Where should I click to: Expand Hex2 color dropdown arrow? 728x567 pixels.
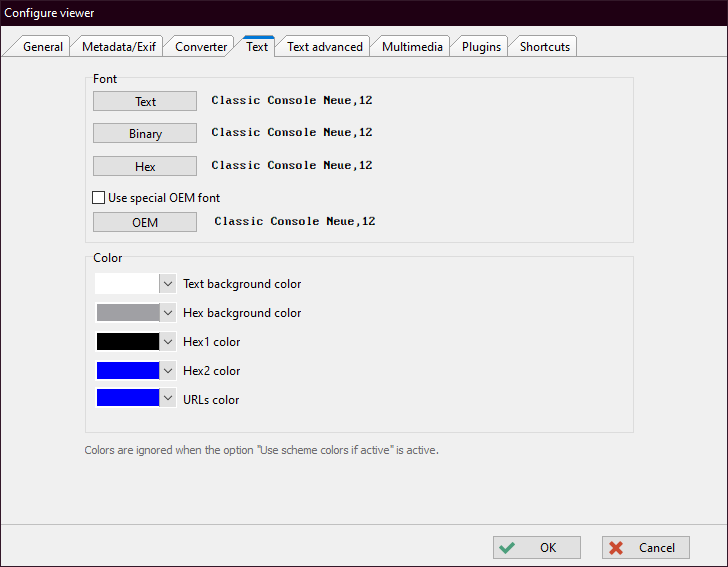pyautogui.click(x=167, y=371)
